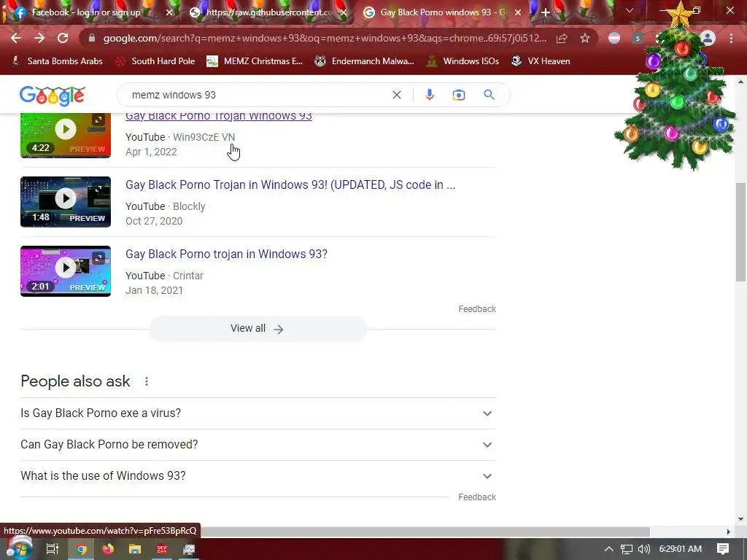
Task: Open People also ask options menu
Action: (x=147, y=381)
